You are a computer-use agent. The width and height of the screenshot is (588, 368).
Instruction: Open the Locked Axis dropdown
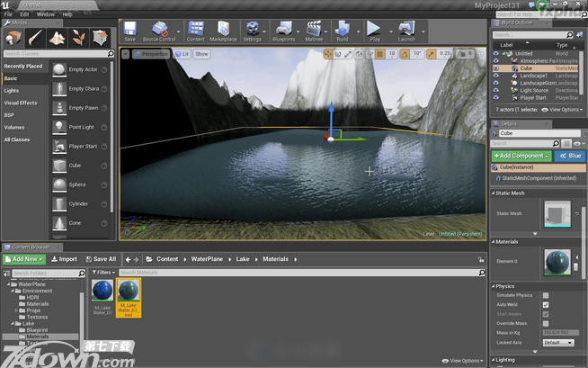557,342
